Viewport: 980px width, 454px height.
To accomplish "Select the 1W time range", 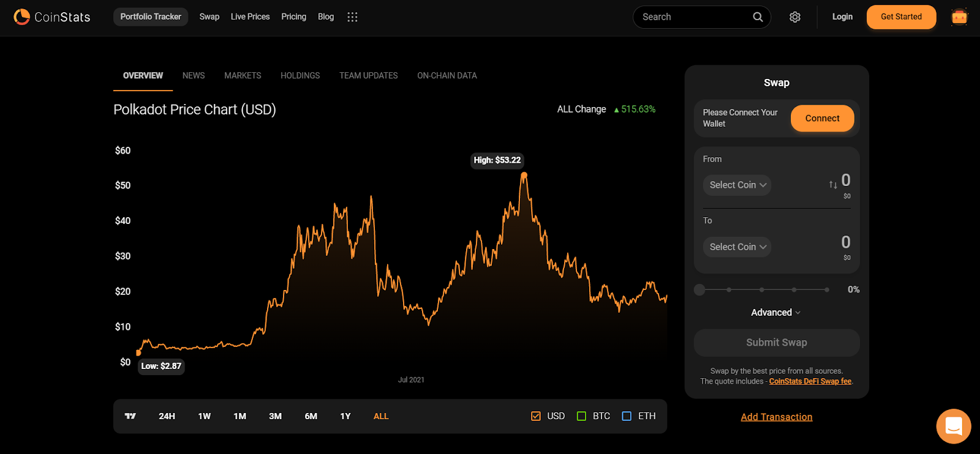I will click(x=205, y=416).
